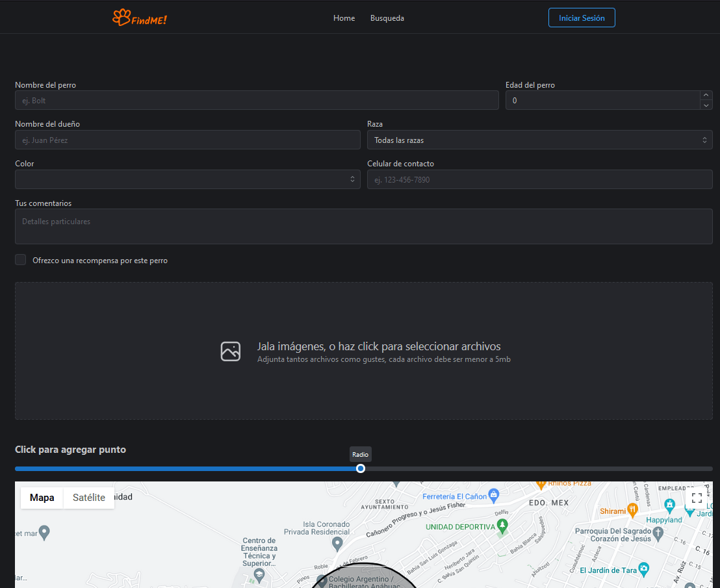Click El Jardín de Tara camera marker

(x=644, y=569)
